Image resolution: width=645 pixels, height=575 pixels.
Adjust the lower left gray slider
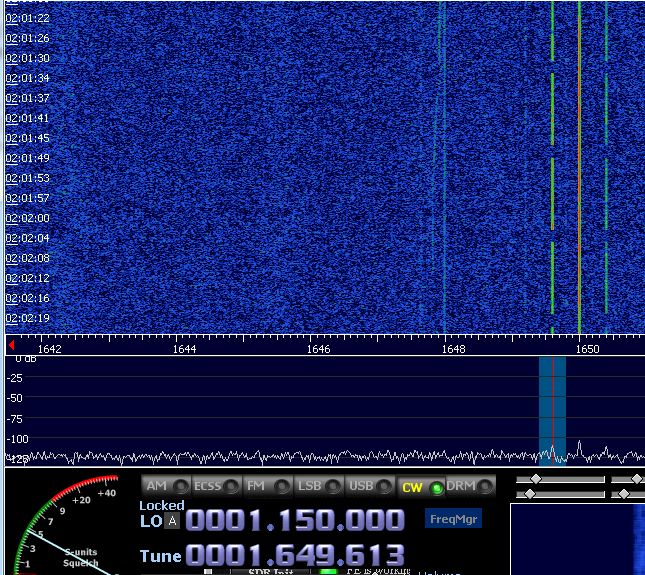click(x=560, y=494)
